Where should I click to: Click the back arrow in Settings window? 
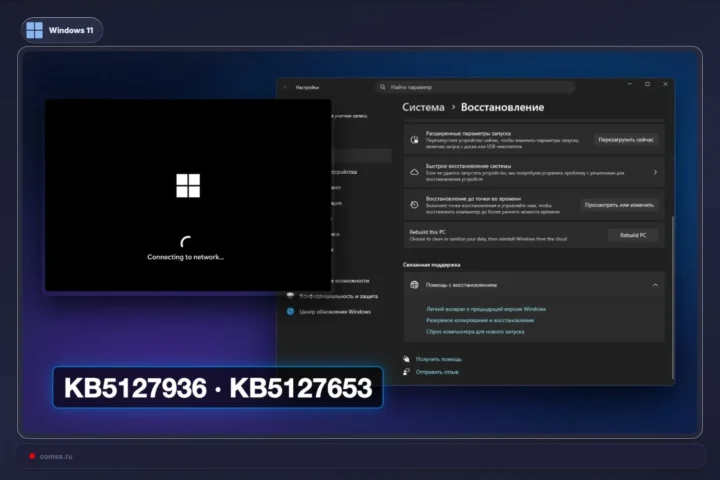coord(285,87)
